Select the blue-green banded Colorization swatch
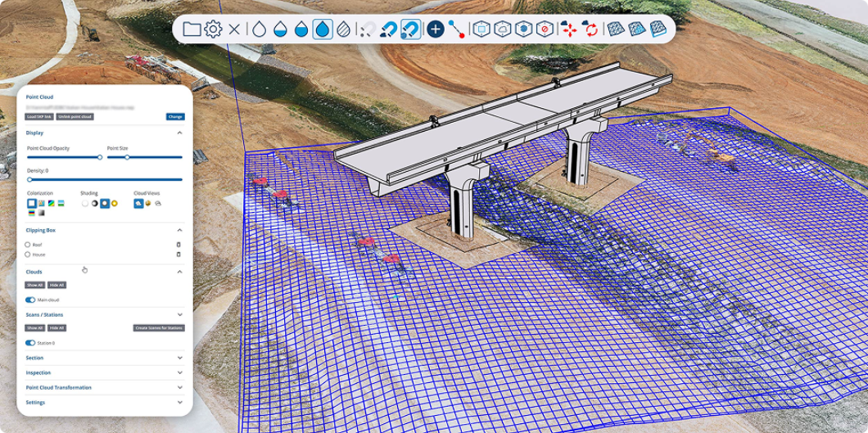The image size is (868, 433). pyautogui.click(x=61, y=203)
